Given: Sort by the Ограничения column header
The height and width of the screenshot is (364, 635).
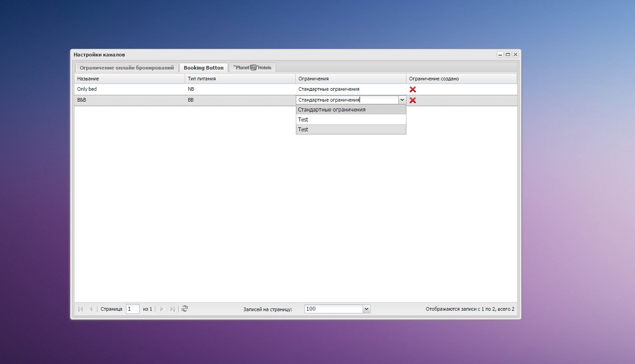Looking at the screenshot, I should point(351,79).
